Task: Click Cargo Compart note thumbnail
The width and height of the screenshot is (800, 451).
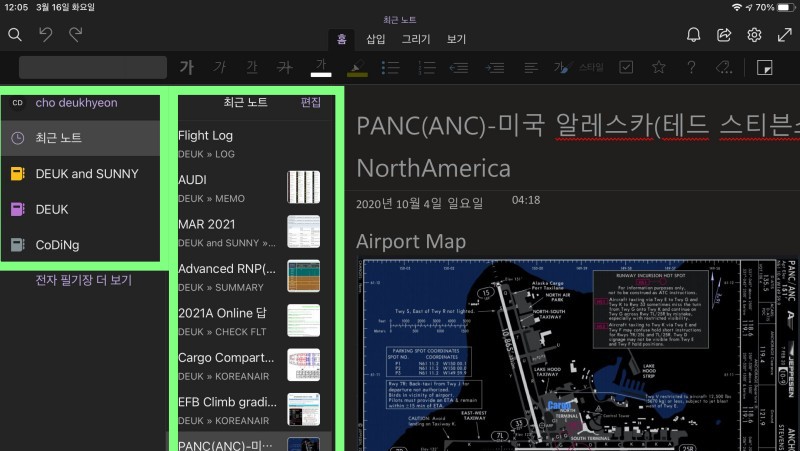Action: [x=304, y=365]
